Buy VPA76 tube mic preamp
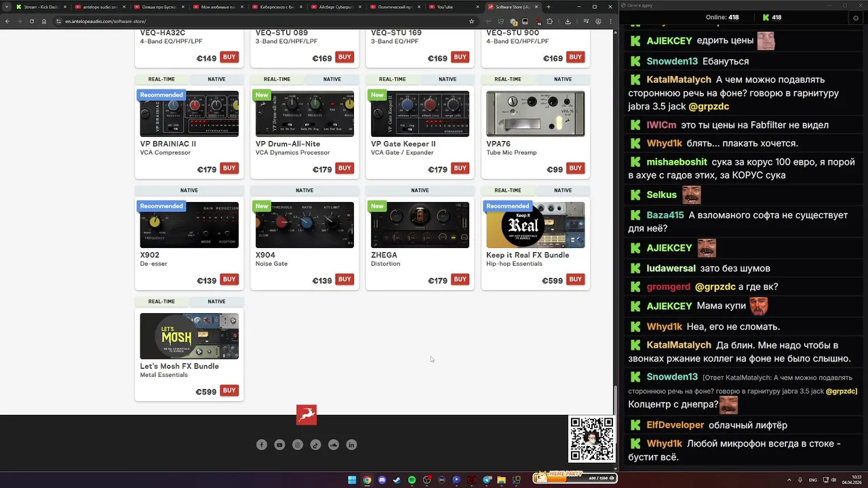This screenshot has height=488, width=868. click(x=576, y=168)
